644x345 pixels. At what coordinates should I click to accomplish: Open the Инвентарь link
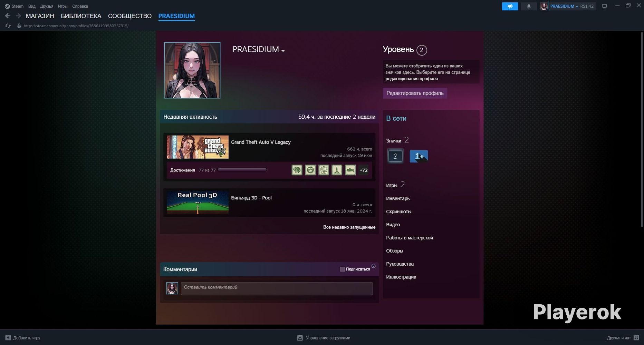(398, 198)
